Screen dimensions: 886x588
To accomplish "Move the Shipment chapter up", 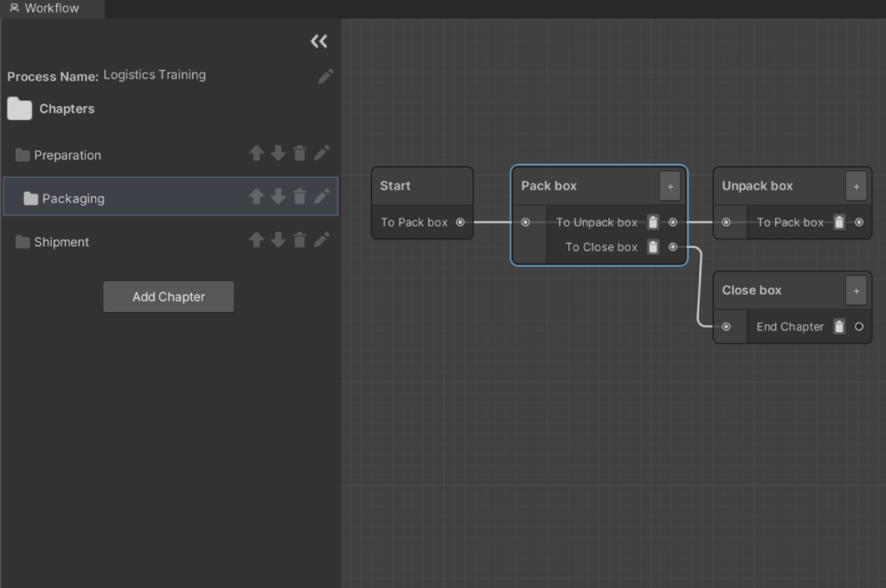I will tap(256, 240).
